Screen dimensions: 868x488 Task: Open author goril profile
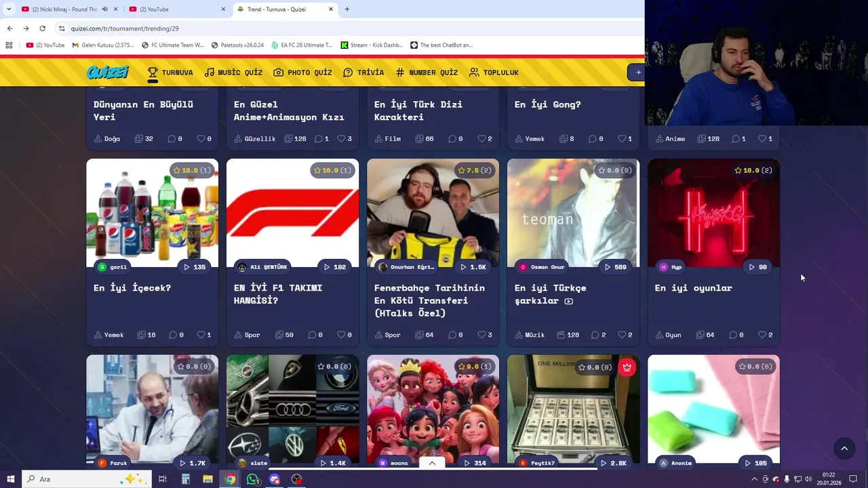point(113,267)
